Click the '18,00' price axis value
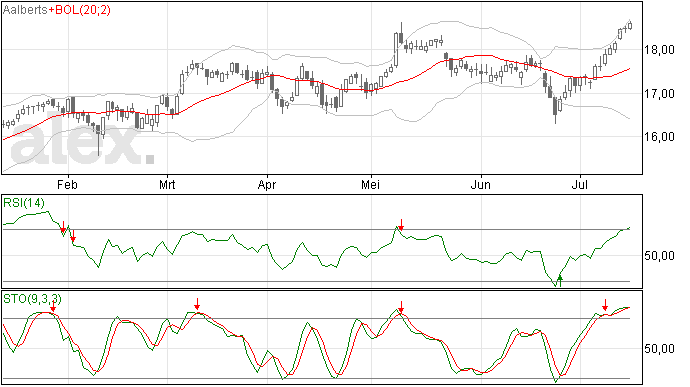The image size is (690, 387). tap(659, 50)
